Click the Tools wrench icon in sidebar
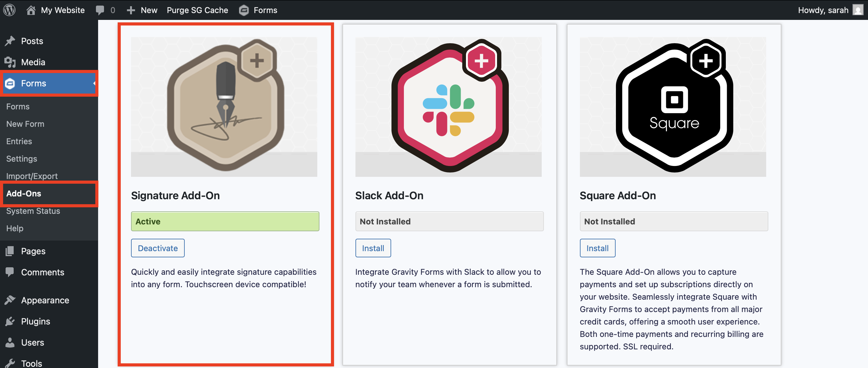The width and height of the screenshot is (868, 368). tap(10, 363)
